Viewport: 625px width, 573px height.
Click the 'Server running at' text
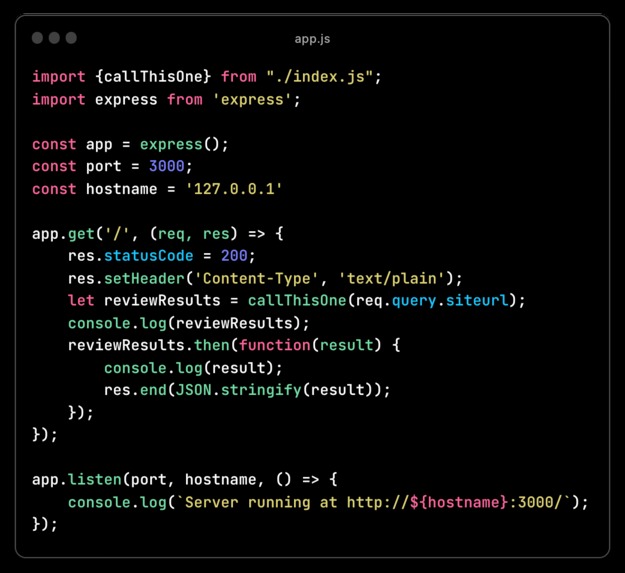pyautogui.click(x=261, y=502)
